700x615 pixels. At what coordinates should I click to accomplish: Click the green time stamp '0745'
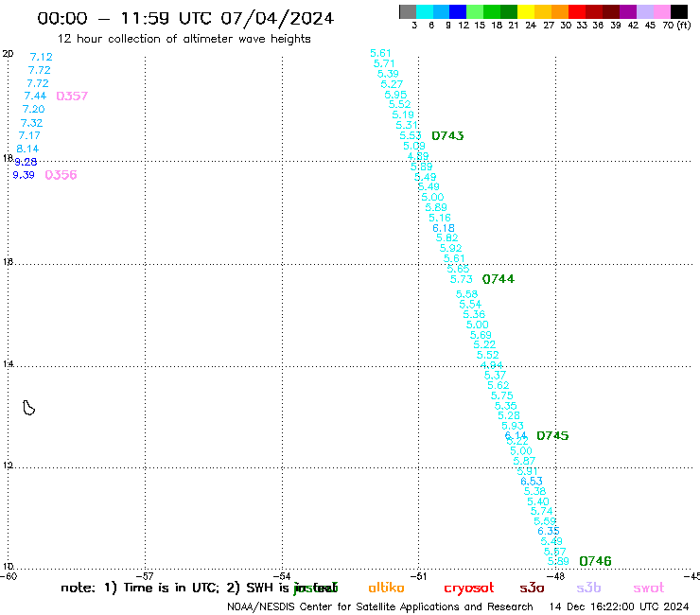click(552, 436)
